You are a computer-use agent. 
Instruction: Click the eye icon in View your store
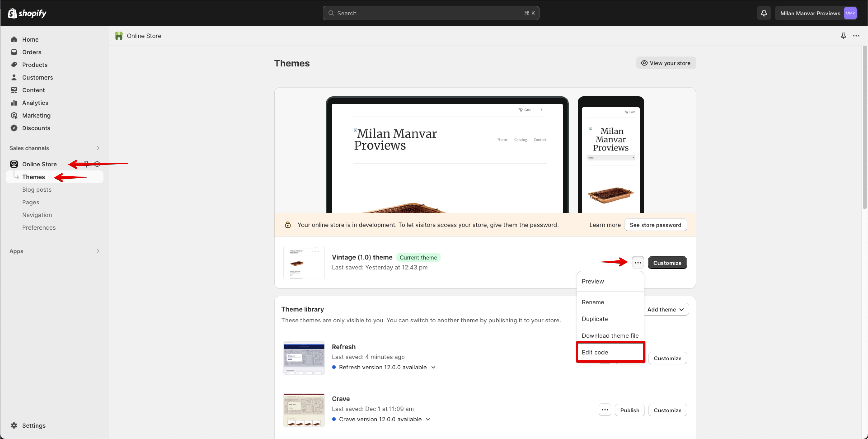pyautogui.click(x=644, y=63)
